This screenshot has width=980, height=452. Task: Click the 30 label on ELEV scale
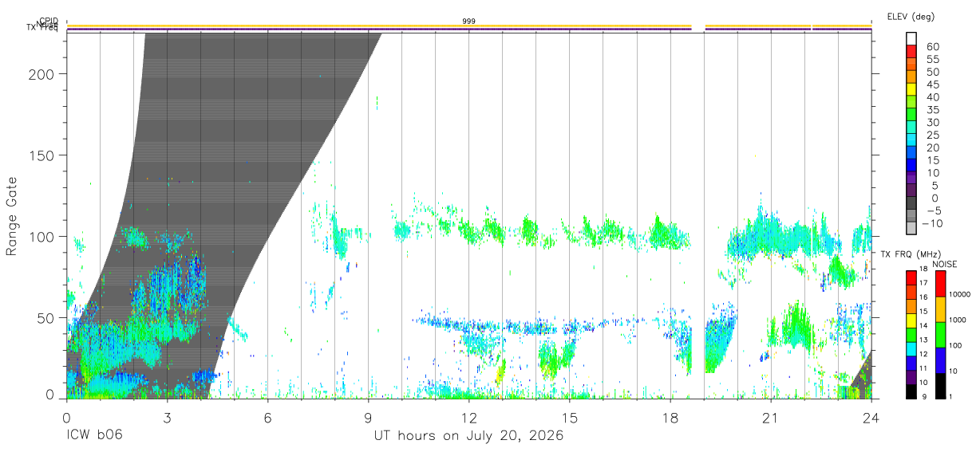point(931,122)
